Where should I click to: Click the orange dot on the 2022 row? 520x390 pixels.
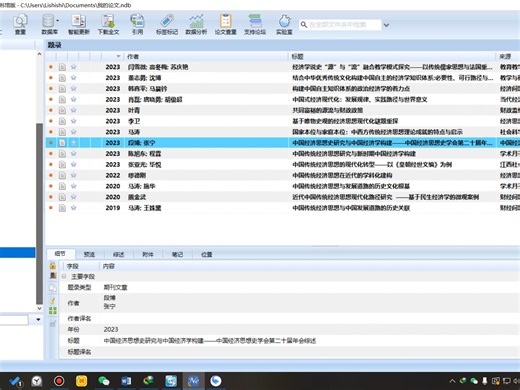51,175
